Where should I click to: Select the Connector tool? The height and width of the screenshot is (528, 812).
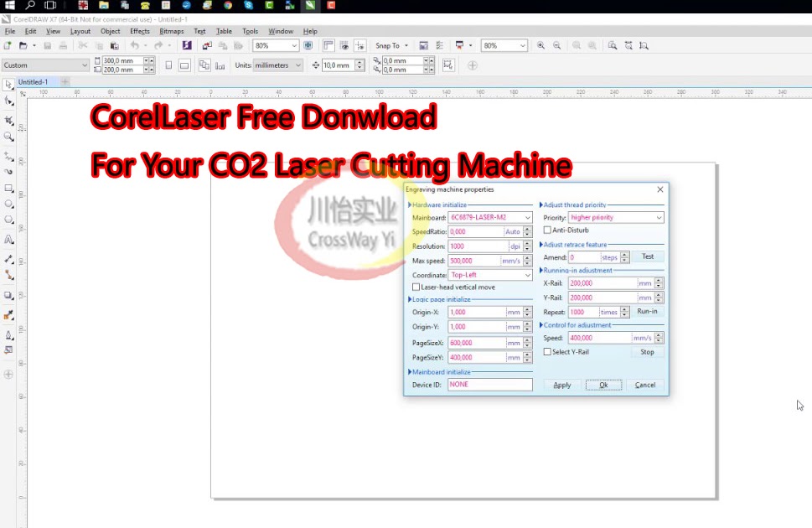8,275
